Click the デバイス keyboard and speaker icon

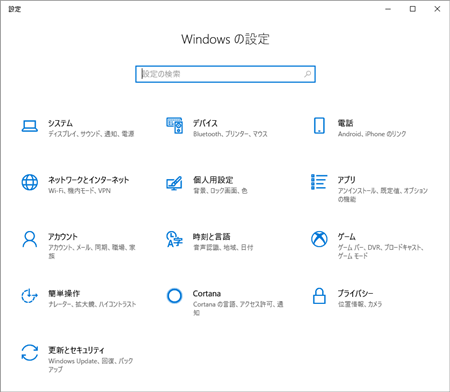click(174, 126)
